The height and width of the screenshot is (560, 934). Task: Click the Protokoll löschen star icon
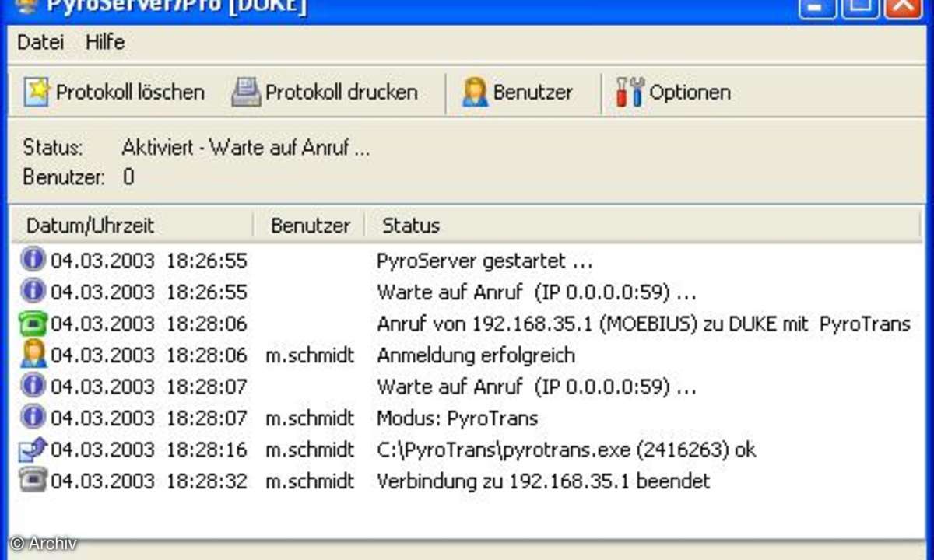point(37,92)
